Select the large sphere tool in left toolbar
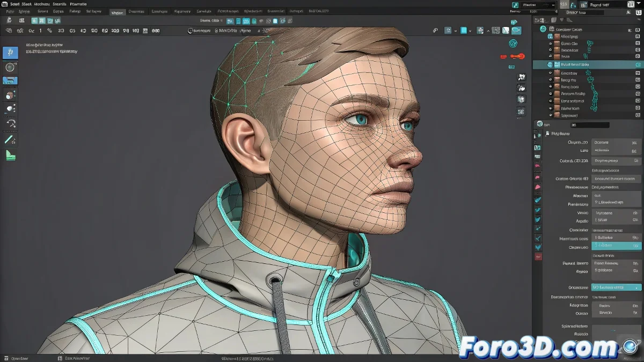This screenshot has height=362, width=644. click(x=10, y=95)
